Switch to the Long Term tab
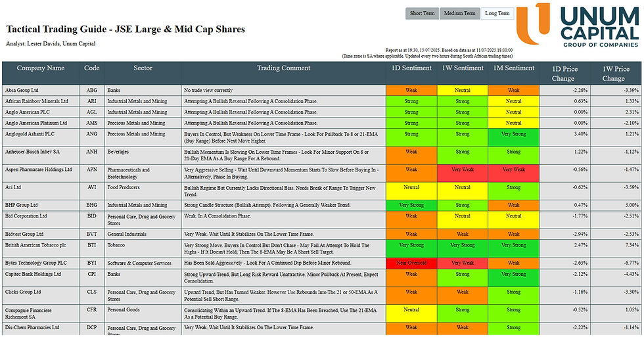The image size is (644, 339). (497, 13)
